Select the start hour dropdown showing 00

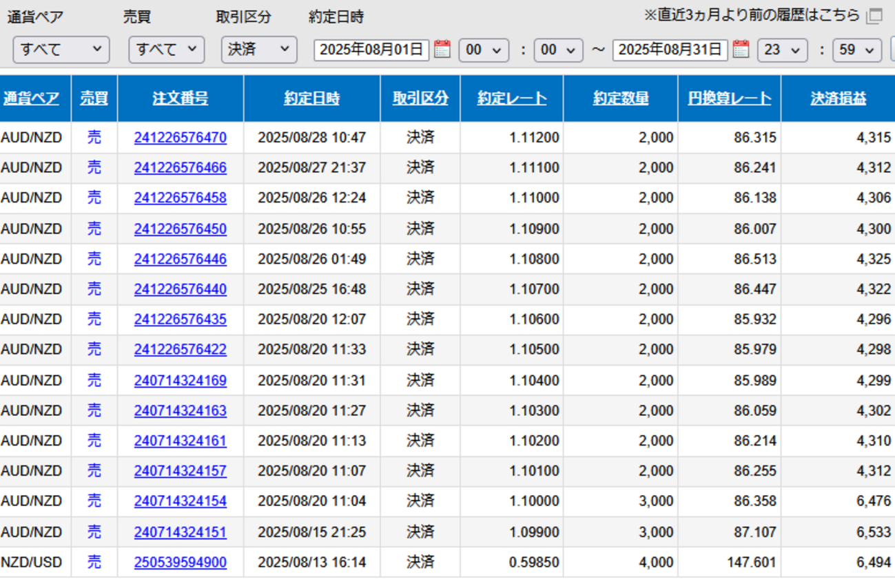[x=484, y=50]
